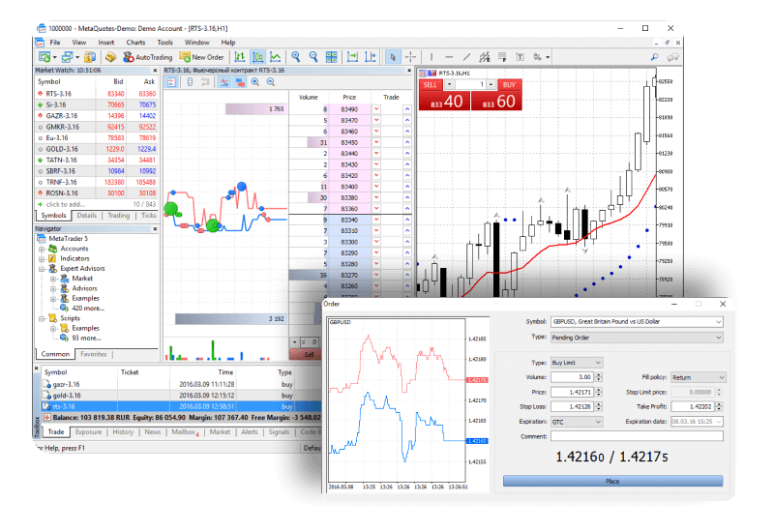Select candlestick chart display icon

[x=257, y=57]
